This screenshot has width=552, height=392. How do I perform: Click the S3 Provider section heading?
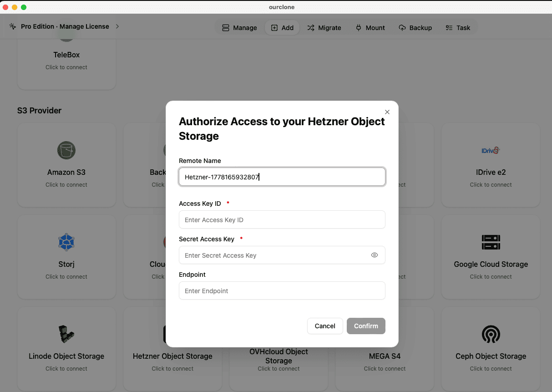click(x=39, y=111)
